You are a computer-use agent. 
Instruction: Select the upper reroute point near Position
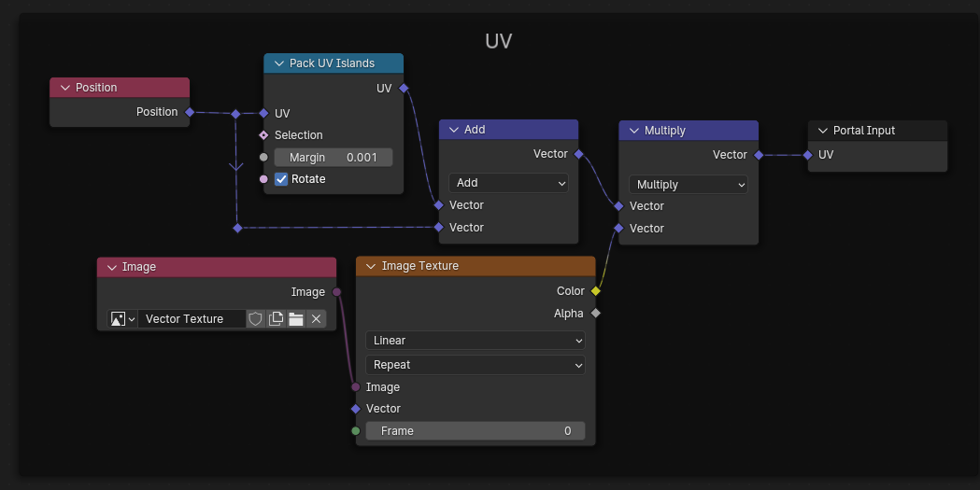235,114
